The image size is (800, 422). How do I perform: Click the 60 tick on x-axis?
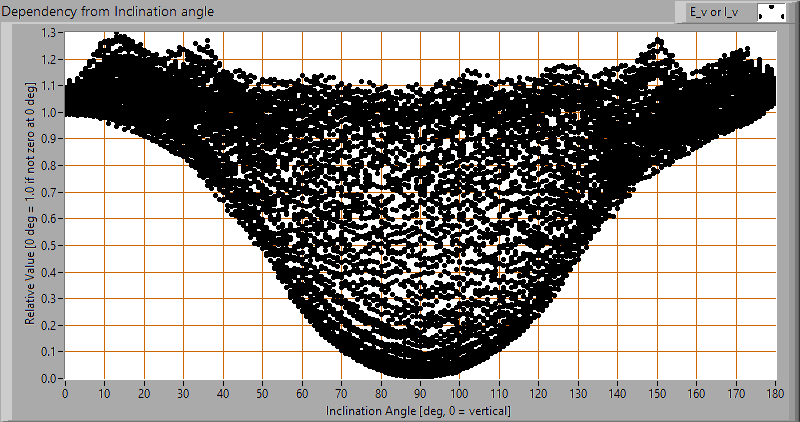tap(302, 393)
